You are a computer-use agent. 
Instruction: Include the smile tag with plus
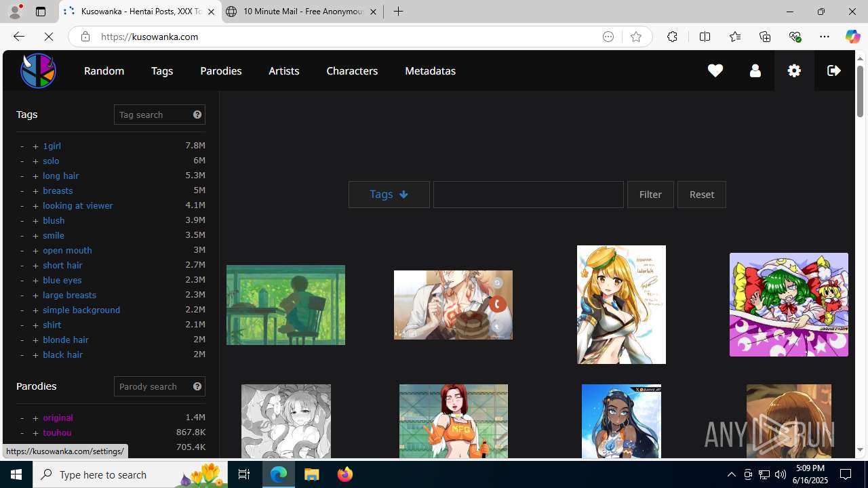coord(35,235)
